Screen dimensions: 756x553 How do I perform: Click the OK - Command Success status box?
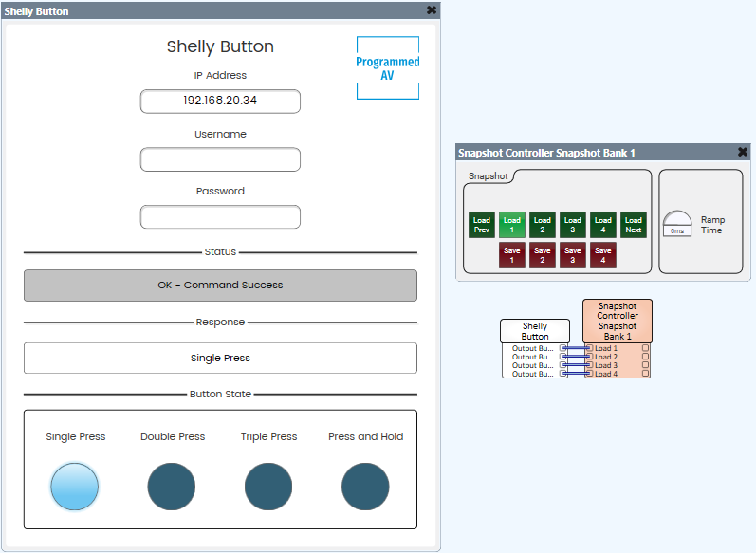pos(220,286)
